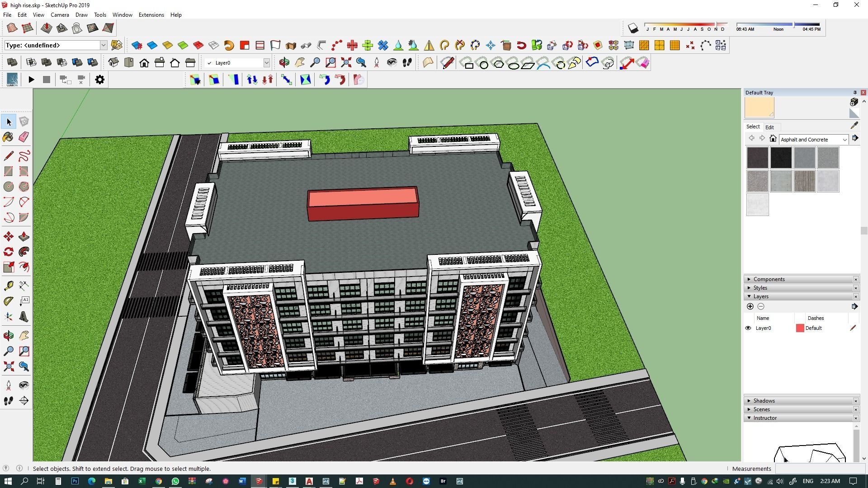Open Windows Start menu
868x488 pixels.
click(7, 481)
